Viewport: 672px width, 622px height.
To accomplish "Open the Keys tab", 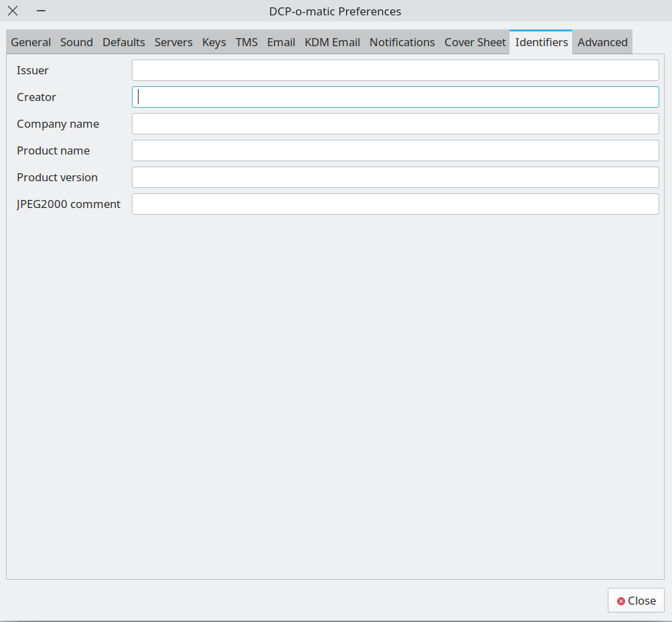I will point(214,42).
